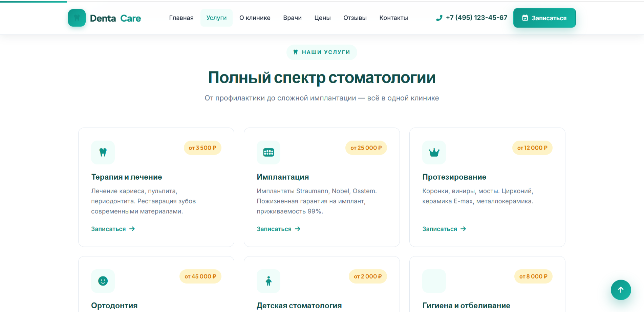644x312 pixels.
Task: Click the arrow next to Записаться under Протезирование
Action: point(463,229)
